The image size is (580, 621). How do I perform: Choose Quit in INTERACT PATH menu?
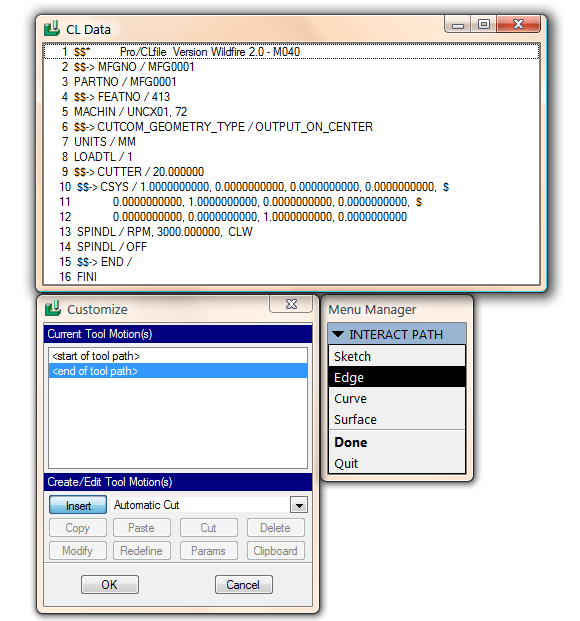click(397, 463)
